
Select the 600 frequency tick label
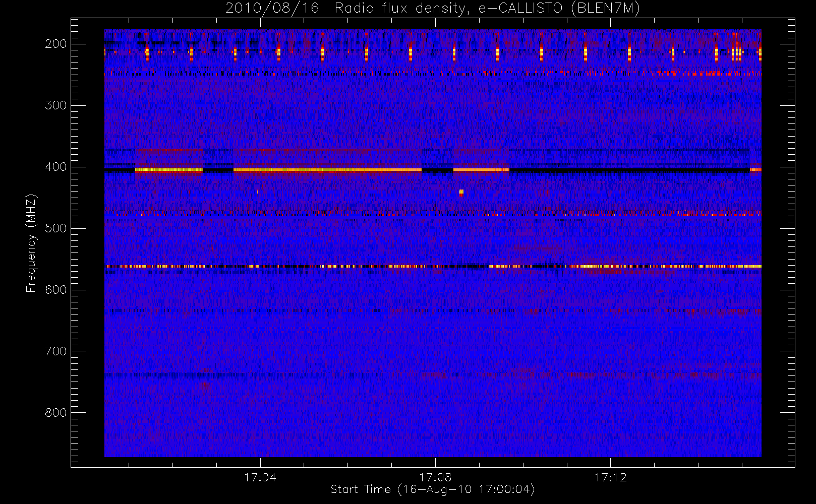[55, 290]
